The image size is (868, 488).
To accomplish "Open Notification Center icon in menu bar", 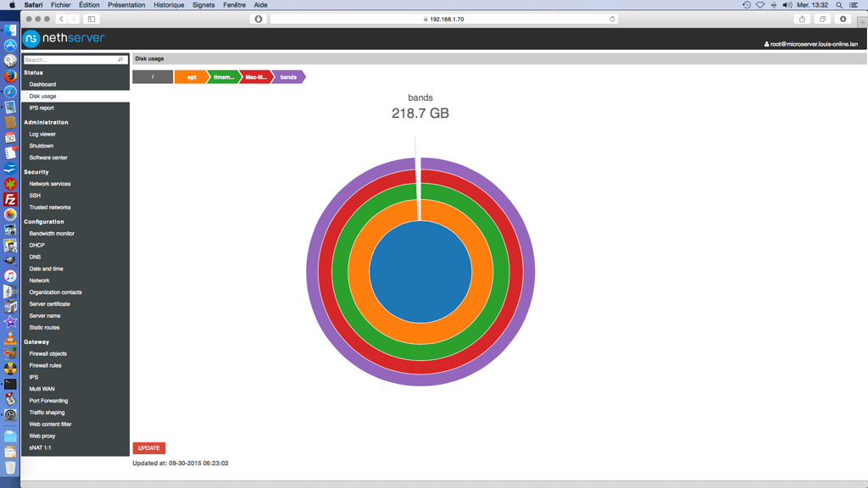I will pos(854,5).
